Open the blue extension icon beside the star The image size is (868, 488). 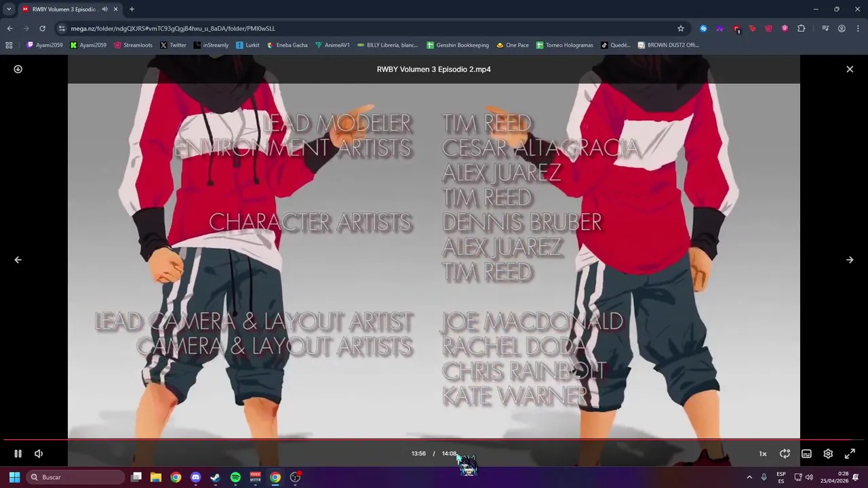[703, 28]
